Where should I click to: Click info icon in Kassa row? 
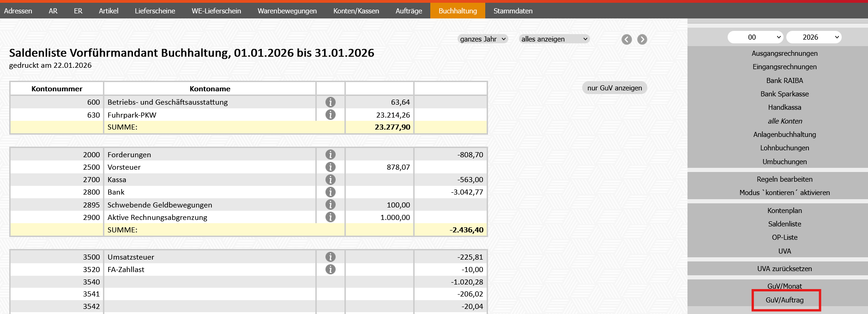(x=330, y=179)
